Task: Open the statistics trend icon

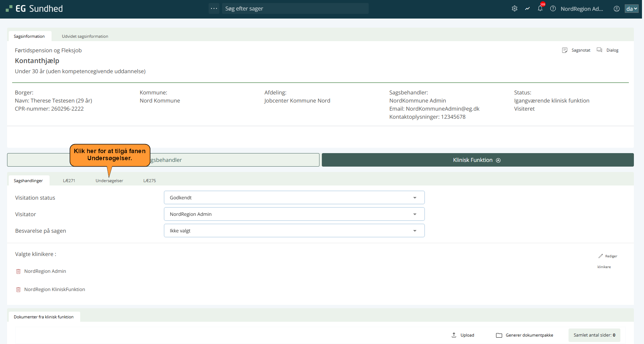Action: tap(527, 9)
